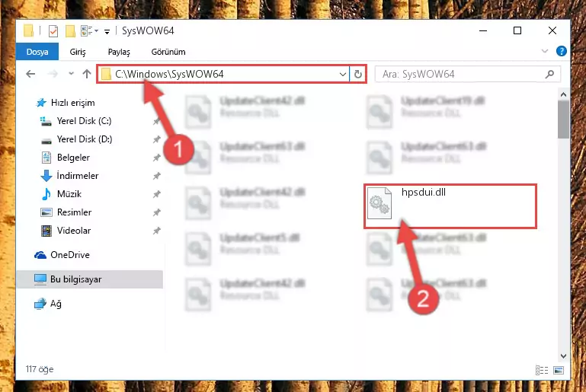
Task: Click the New folder icon in title bar
Action: pos(70,31)
